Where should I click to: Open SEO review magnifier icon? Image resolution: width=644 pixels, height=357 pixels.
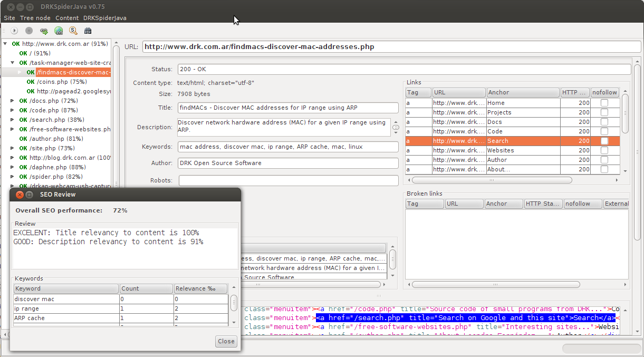pyautogui.click(x=73, y=31)
